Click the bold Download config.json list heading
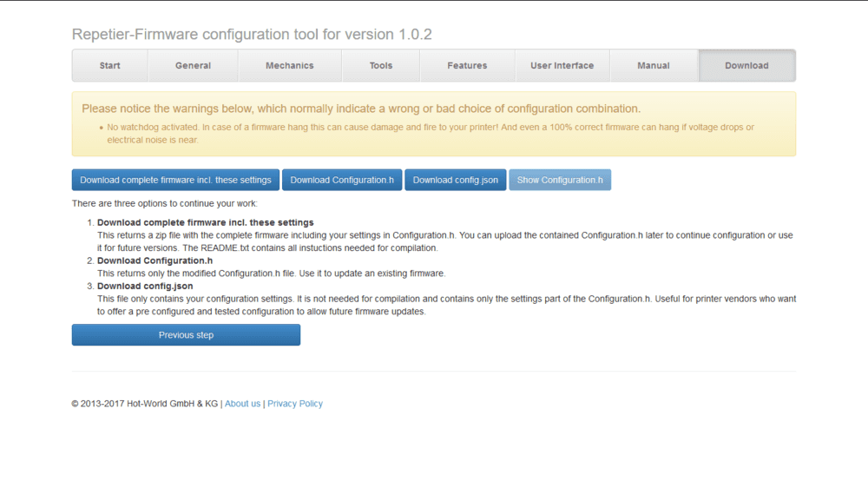Screen dimensions: 868x488 (145, 286)
